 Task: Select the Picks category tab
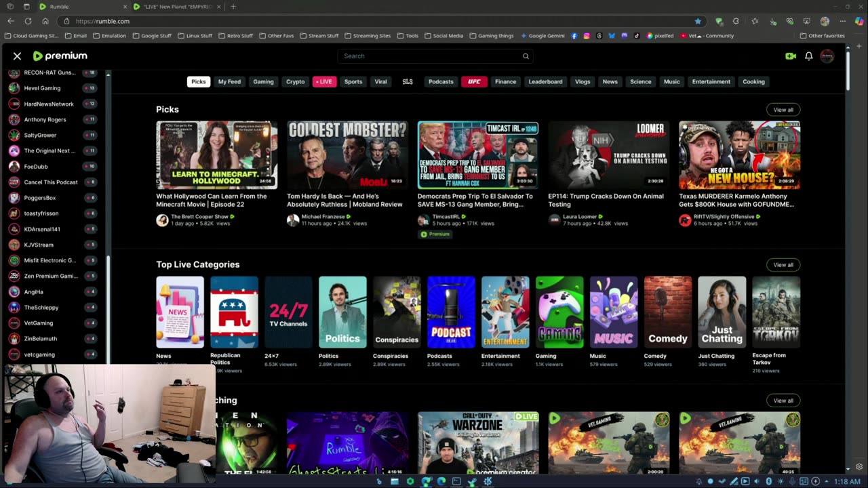[198, 81]
